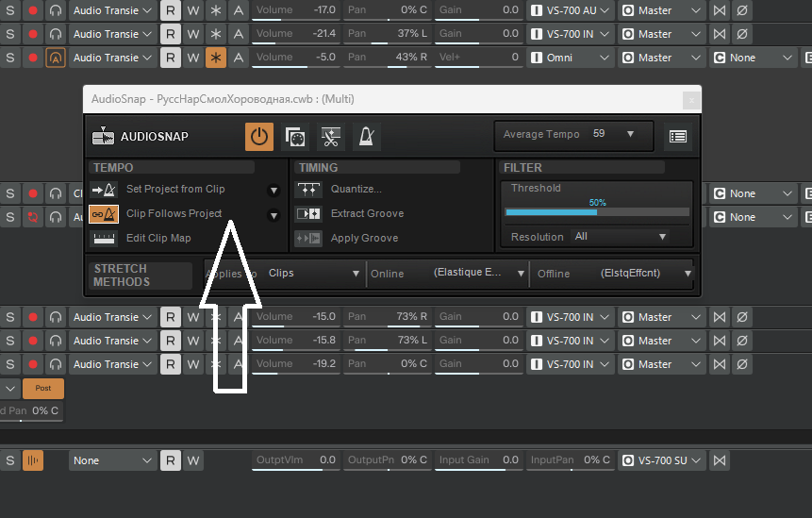The width and height of the screenshot is (812, 518).
Task: Click the Edit Clip Map icon
Action: coord(103,239)
